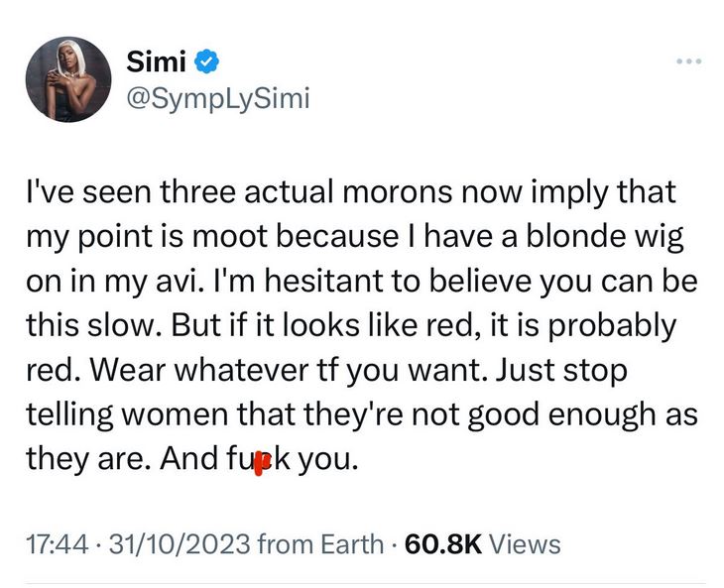724x588 pixels.
Task: Click the Views label
Action: tap(526, 544)
